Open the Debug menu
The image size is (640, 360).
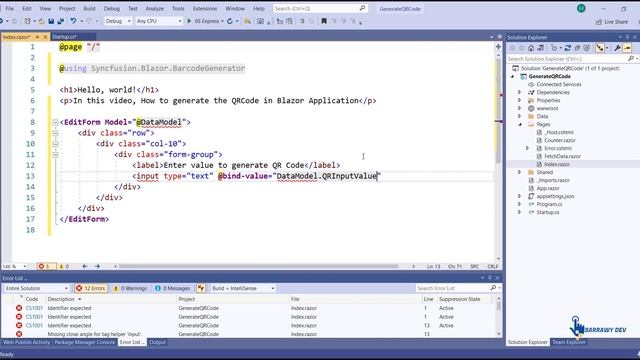(x=111, y=8)
